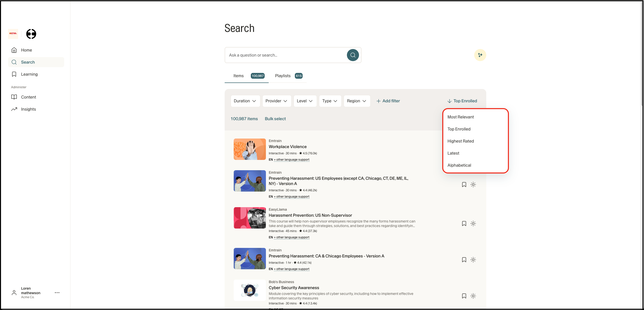Open the three-dot menu beside Loren mathewson
Image resolution: width=644 pixels, height=310 pixels.
coord(57,293)
